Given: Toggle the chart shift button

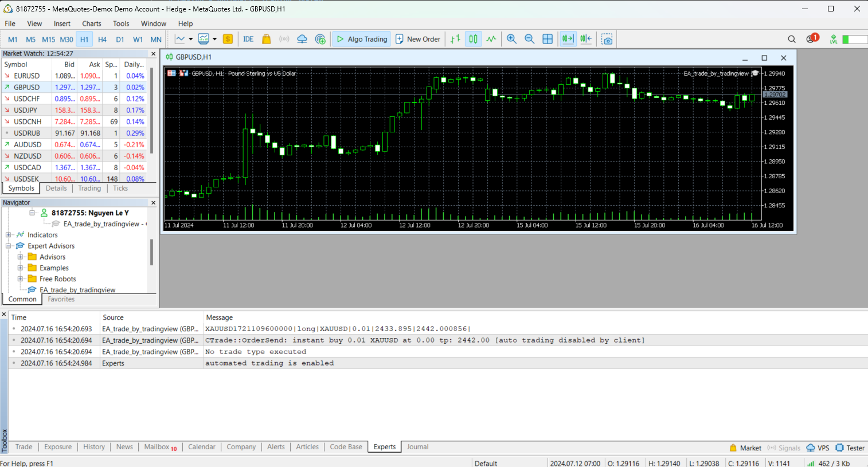Looking at the screenshot, I should coord(586,39).
